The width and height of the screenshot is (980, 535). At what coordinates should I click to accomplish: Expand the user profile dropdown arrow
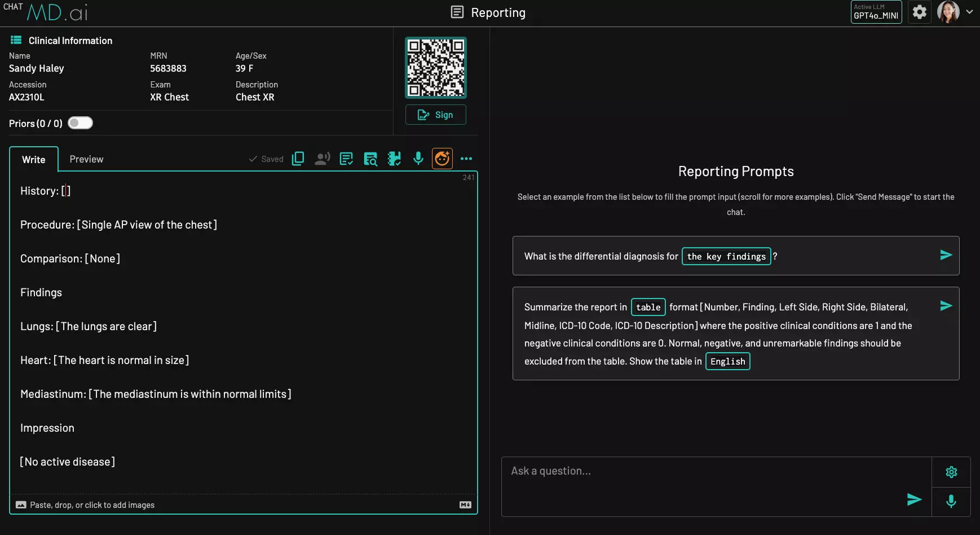[x=969, y=12]
